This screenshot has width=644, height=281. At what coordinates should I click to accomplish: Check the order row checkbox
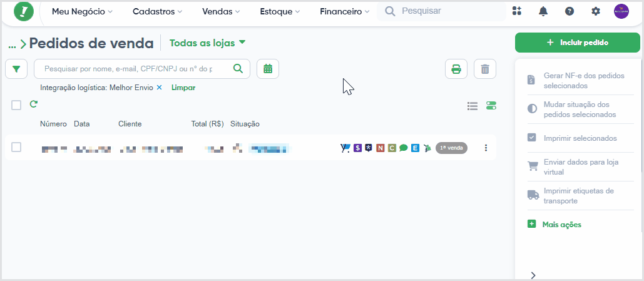pyautogui.click(x=16, y=147)
